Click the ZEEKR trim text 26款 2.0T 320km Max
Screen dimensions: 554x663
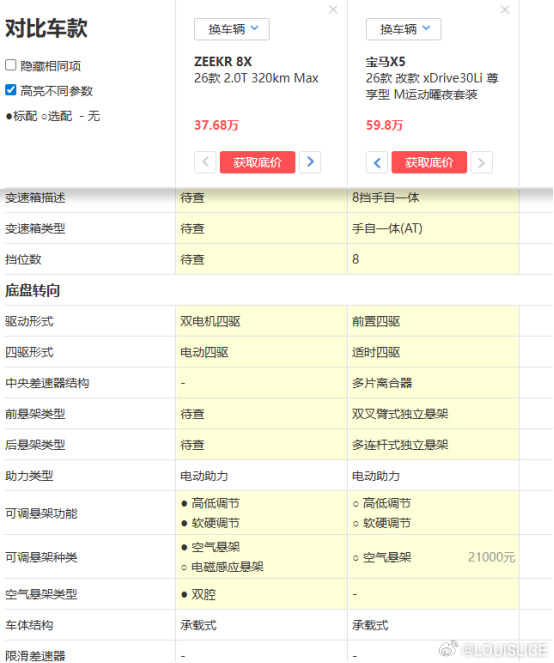pos(256,78)
